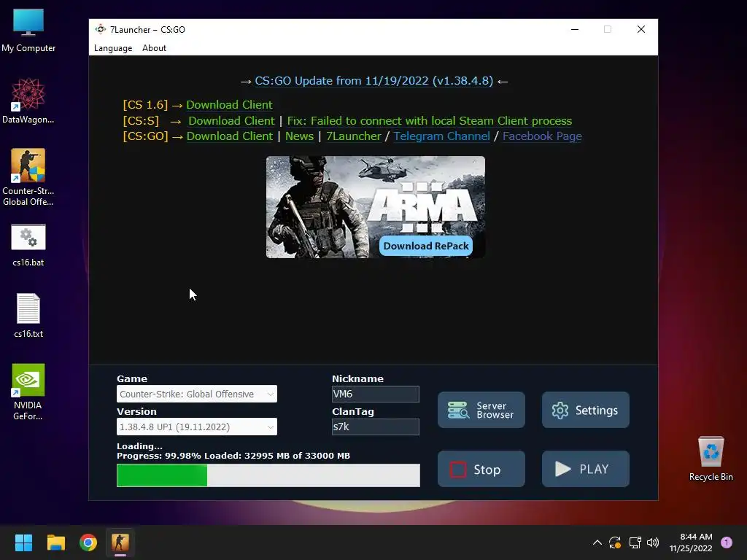
Task: Open the notification center badge
Action: pyautogui.click(x=727, y=542)
